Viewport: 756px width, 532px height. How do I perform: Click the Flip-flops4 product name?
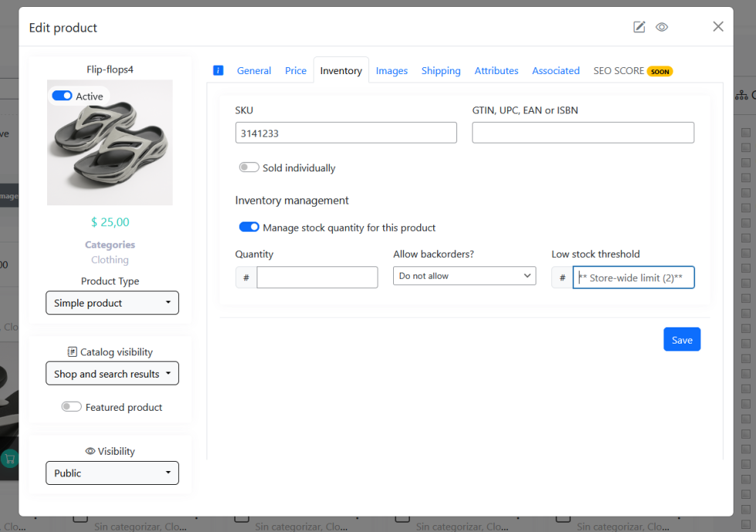(x=110, y=69)
